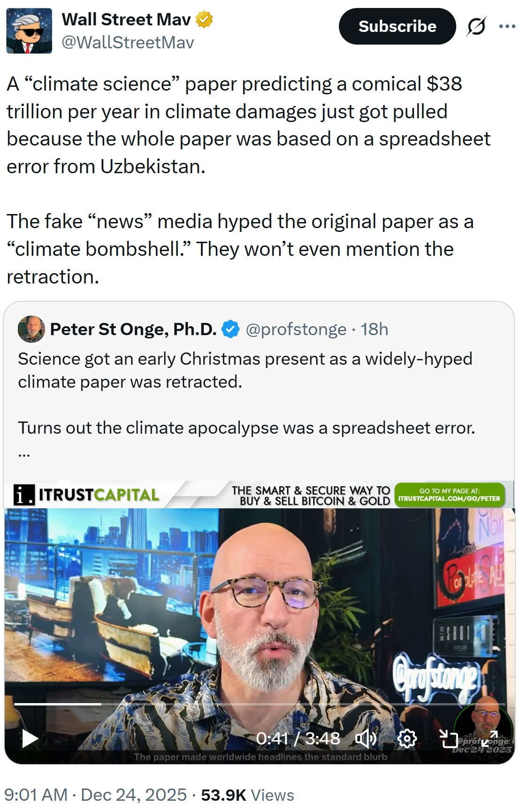Open the quoted post's 18h timestamp
This screenshot has width=521, height=812.
pyautogui.click(x=375, y=329)
